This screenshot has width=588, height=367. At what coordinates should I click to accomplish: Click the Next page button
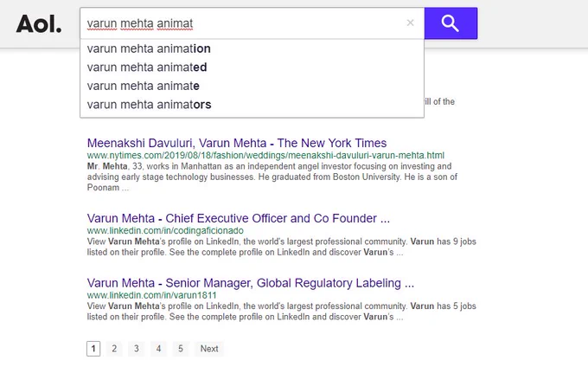tap(209, 349)
